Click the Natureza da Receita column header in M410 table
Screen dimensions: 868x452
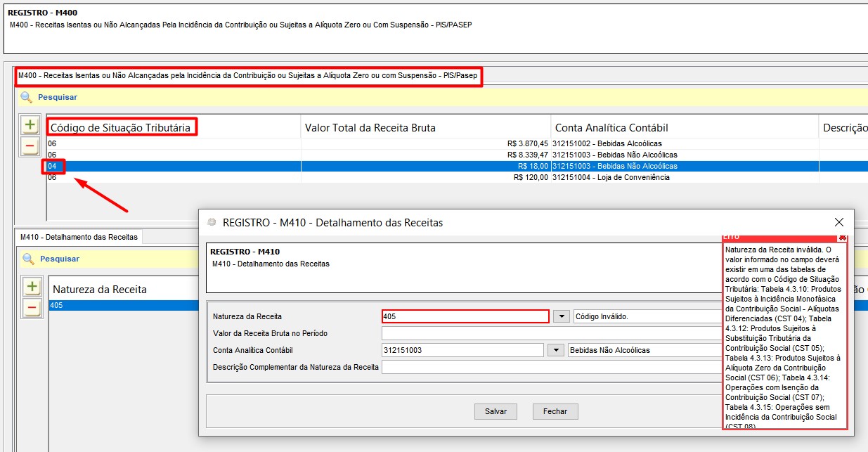point(123,289)
